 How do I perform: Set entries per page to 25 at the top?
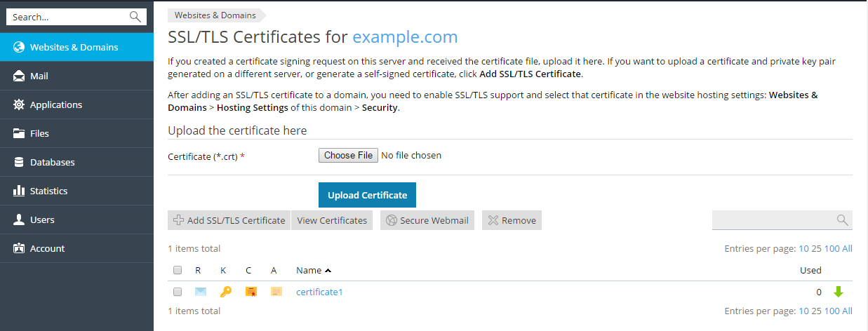point(815,248)
